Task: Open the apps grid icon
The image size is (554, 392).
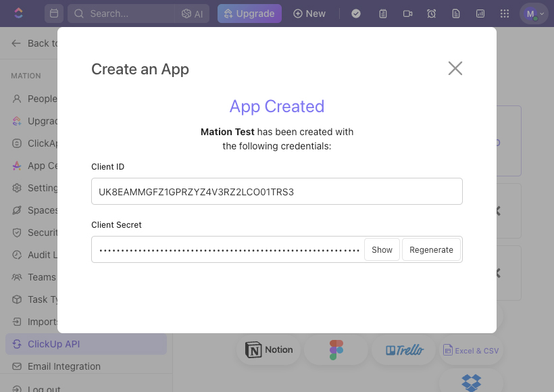Action: (x=505, y=14)
